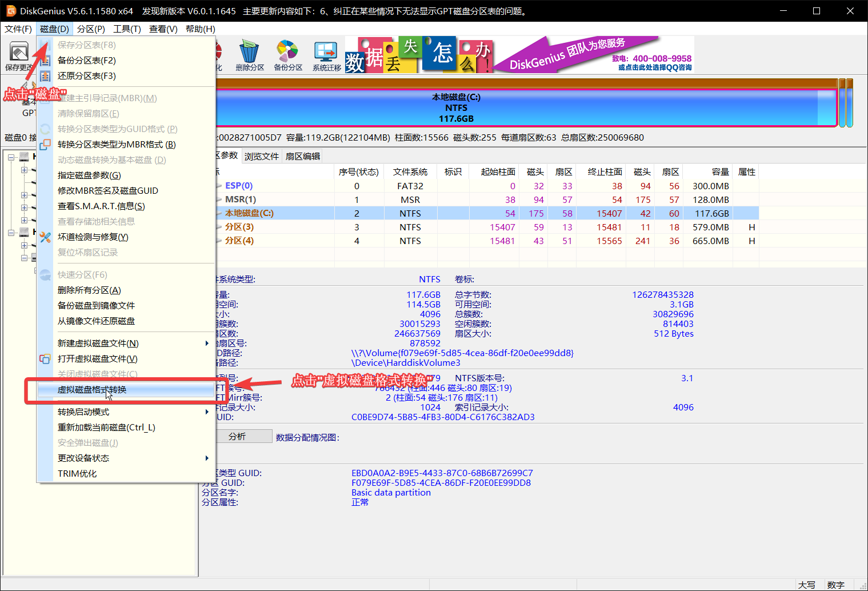Expand the 新建虚拟磁盘文件(N) submenu arrow
Viewport: 868px width, 591px height.
[207, 344]
